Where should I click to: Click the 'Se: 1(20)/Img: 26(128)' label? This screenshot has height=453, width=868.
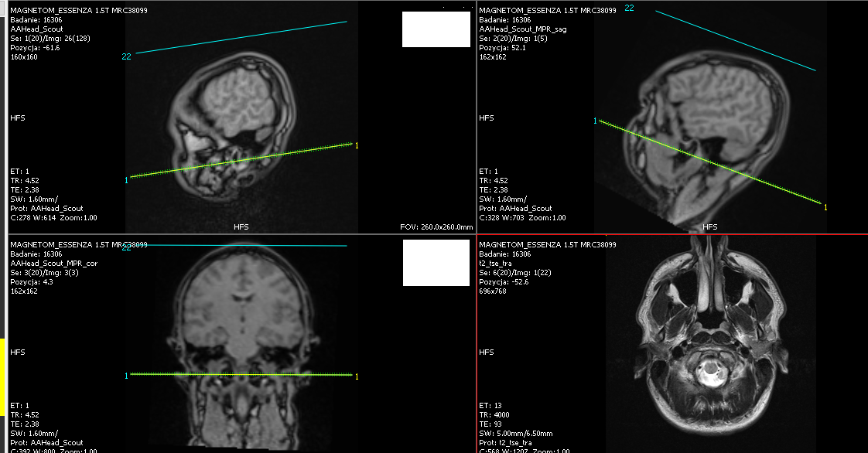(x=50, y=38)
